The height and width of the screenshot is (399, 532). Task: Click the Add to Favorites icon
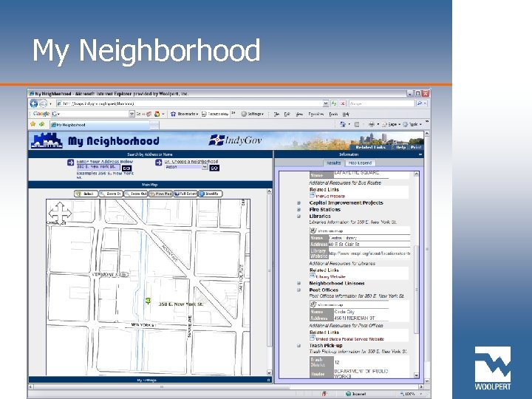[x=41, y=124]
